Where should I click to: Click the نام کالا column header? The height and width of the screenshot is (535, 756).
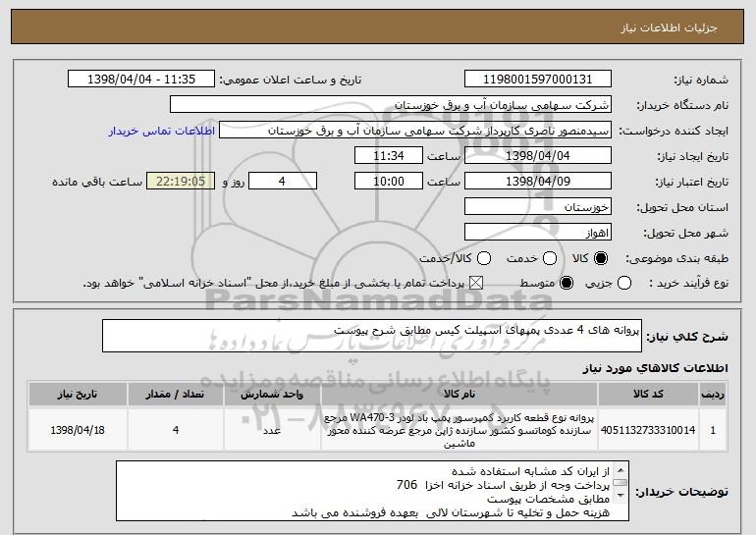(x=459, y=395)
